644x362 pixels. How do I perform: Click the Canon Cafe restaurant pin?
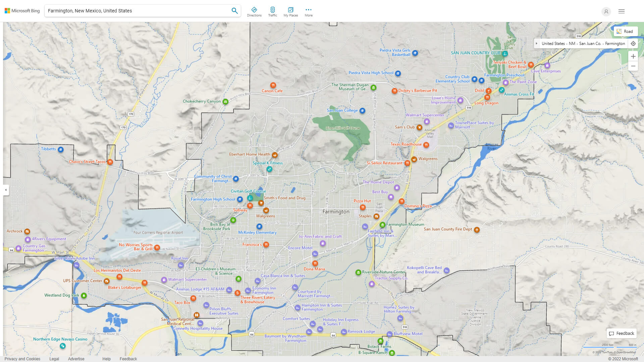[x=273, y=85]
